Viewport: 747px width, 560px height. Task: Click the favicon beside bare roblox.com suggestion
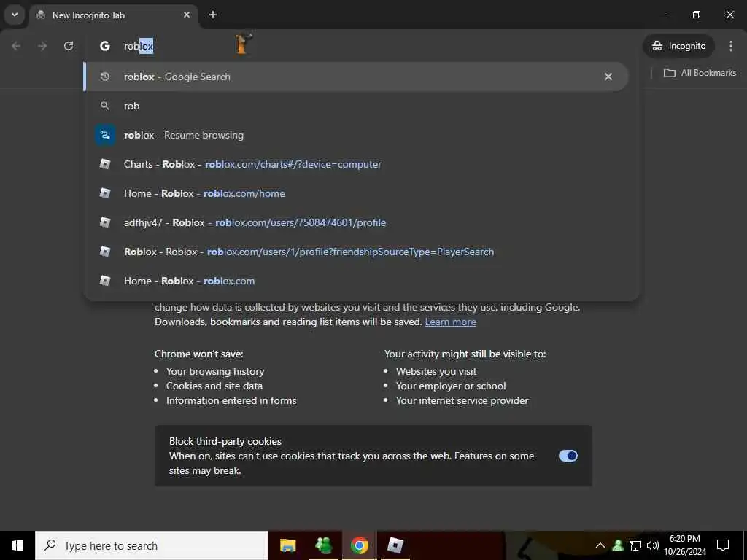105,281
